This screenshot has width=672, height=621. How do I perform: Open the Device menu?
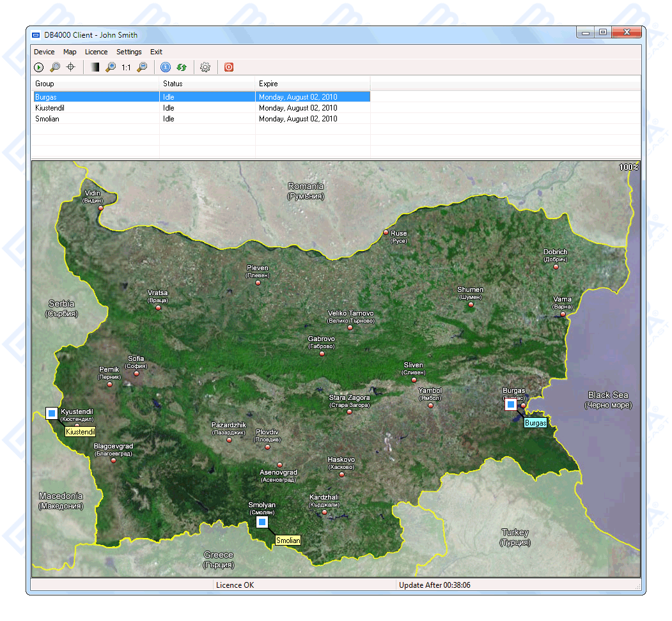click(44, 52)
